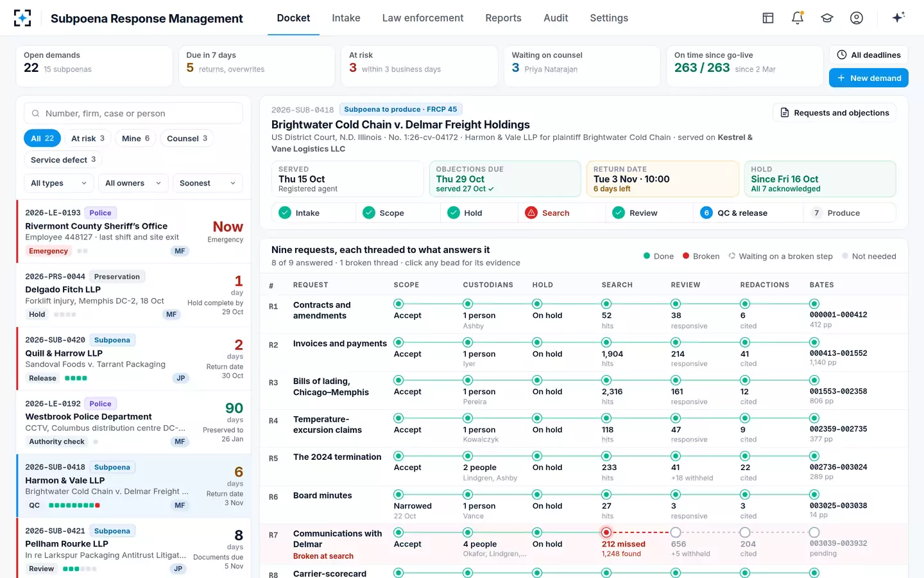
Task: Click the Review bead in Invoices and payments row
Action: point(676,342)
